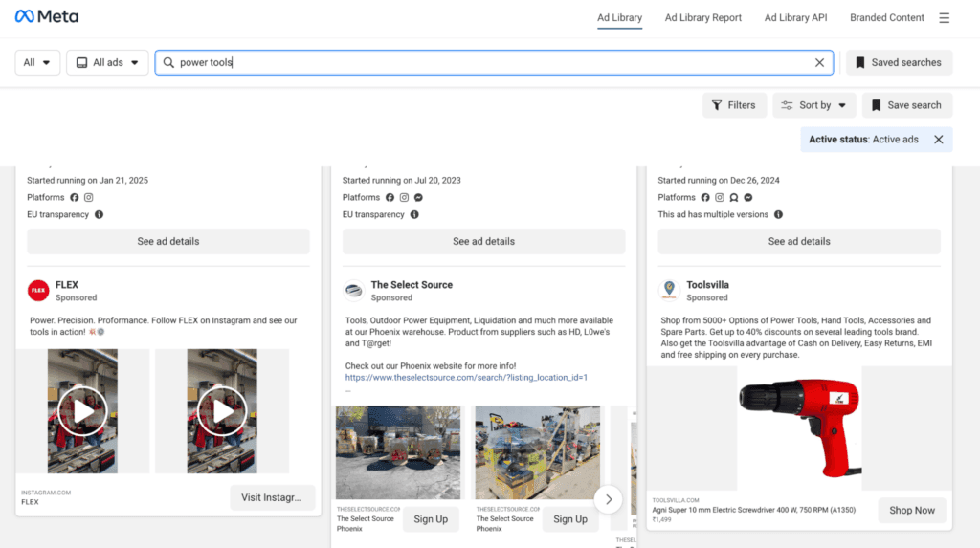Click The Select Source advertiser avatar
The height and width of the screenshot is (548, 980).
(x=354, y=291)
